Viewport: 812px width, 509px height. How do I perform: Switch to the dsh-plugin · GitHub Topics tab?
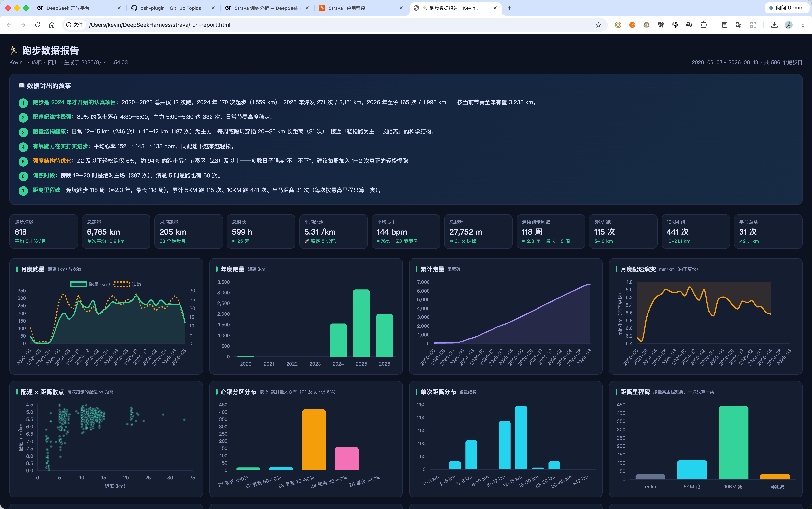[173, 8]
